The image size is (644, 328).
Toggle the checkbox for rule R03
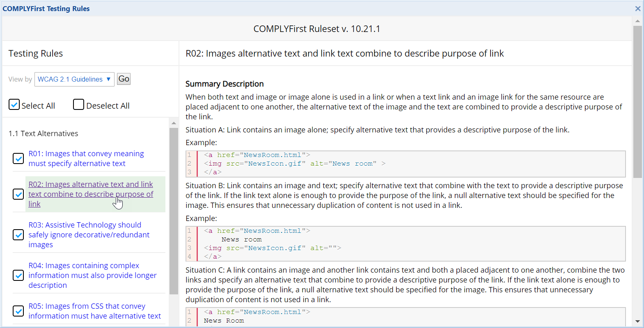tap(18, 235)
